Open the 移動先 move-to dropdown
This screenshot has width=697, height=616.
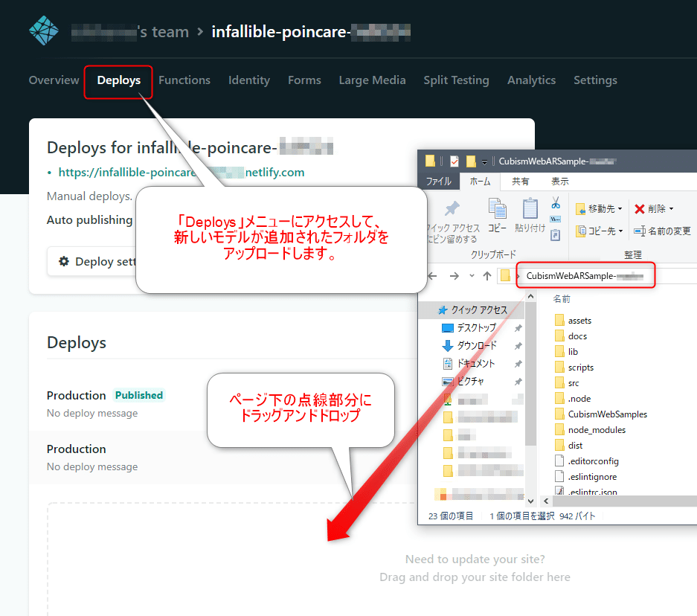[600, 209]
